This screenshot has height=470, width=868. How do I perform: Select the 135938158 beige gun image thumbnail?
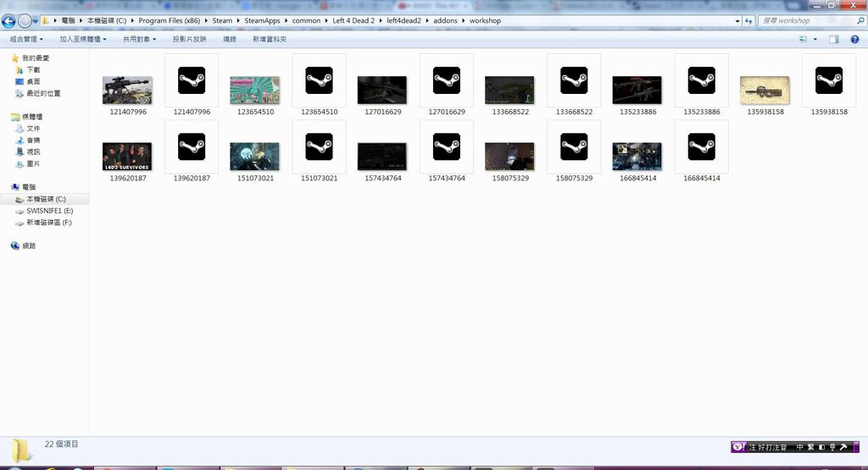tap(765, 90)
